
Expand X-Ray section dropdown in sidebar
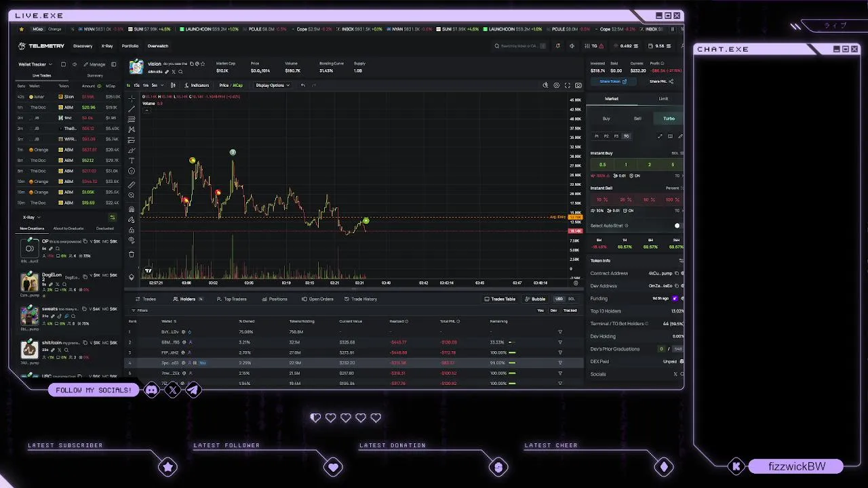point(31,218)
